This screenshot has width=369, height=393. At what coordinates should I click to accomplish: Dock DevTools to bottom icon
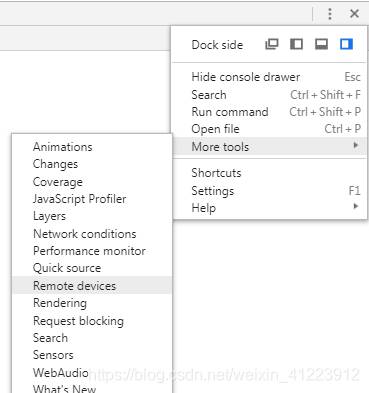click(x=321, y=44)
